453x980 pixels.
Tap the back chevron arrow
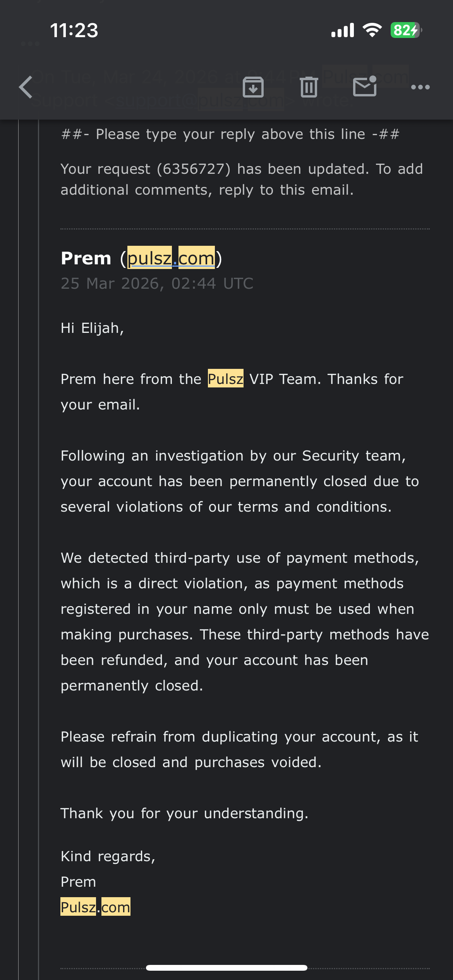[x=26, y=87]
